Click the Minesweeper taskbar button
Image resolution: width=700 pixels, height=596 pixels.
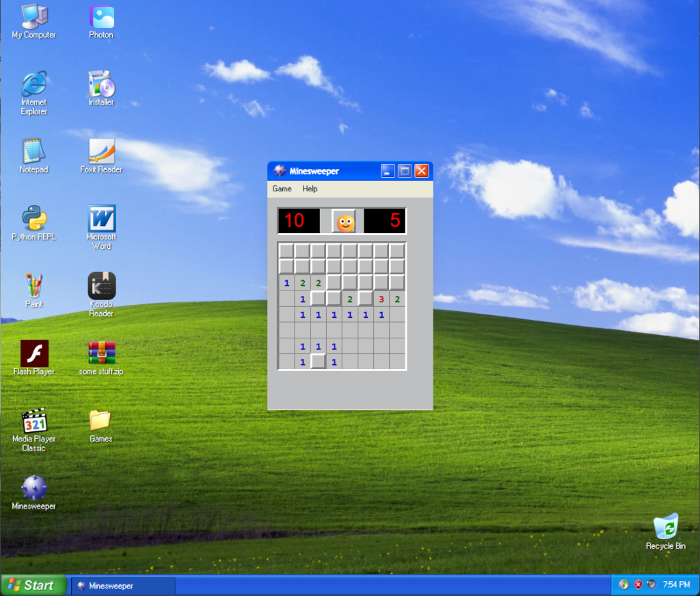point(123,586)
